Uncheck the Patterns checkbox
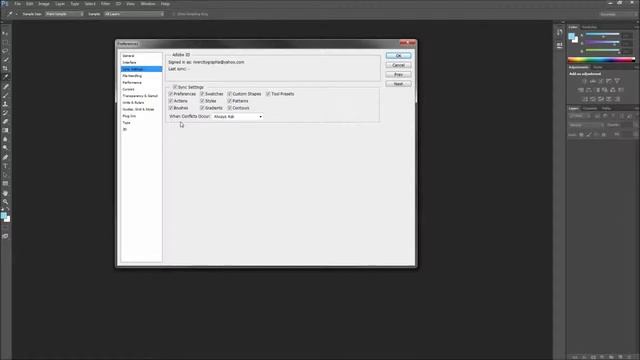 [x=229, y=101]
